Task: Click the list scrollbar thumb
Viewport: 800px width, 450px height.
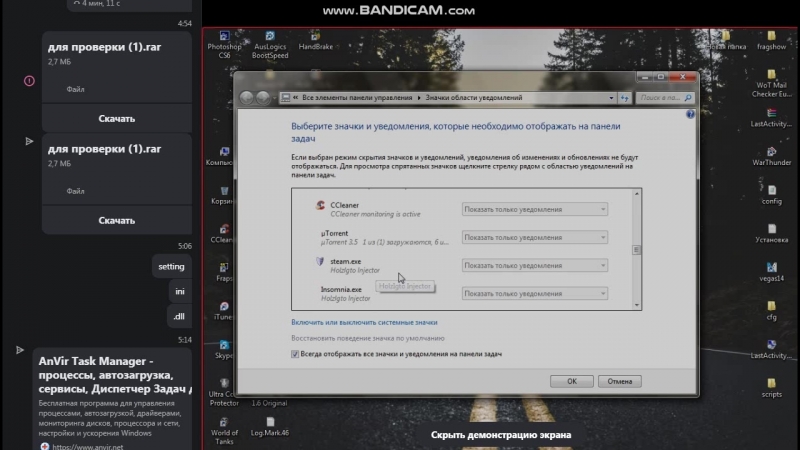Action: pyautogui.click(x=636, y=249)
